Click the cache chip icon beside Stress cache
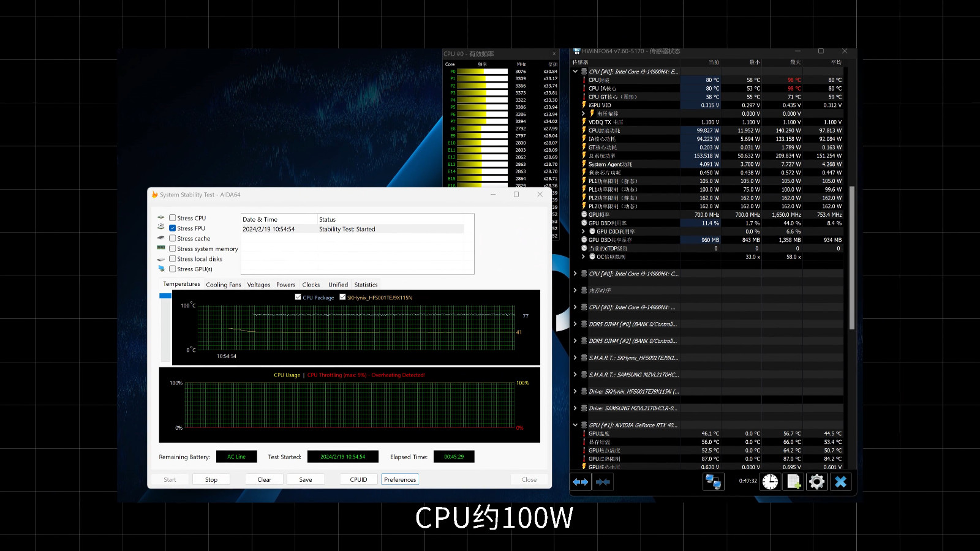The width and height of the screenshot is (980, 551). point(161,238)
